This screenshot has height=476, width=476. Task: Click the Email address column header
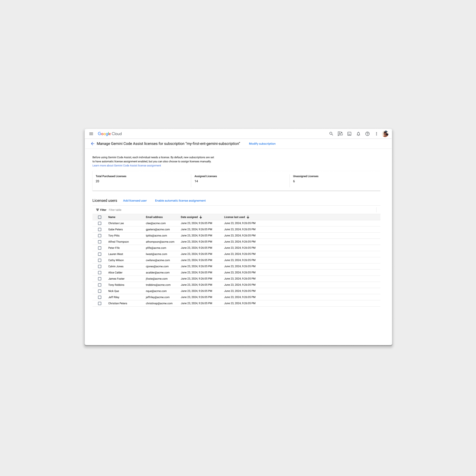click(154, 217)
